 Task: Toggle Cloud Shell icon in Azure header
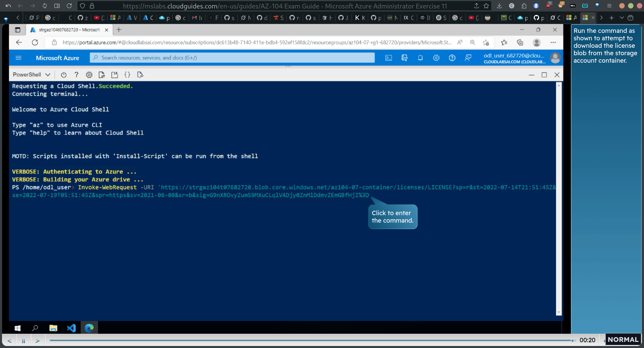[x=389, y=58]
